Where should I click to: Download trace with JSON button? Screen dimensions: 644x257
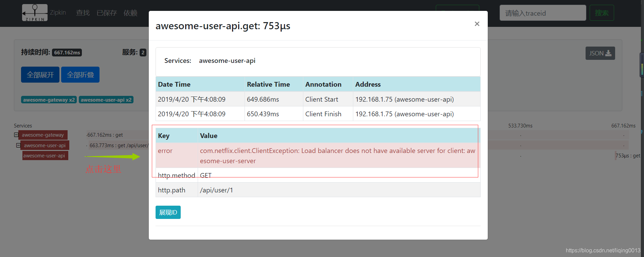click(x=600, y=53)
